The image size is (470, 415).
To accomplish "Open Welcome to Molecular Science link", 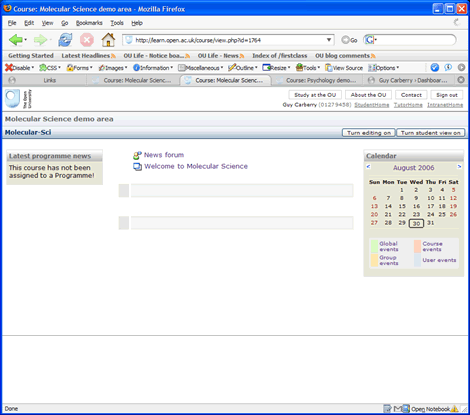I will click(196, 166).
